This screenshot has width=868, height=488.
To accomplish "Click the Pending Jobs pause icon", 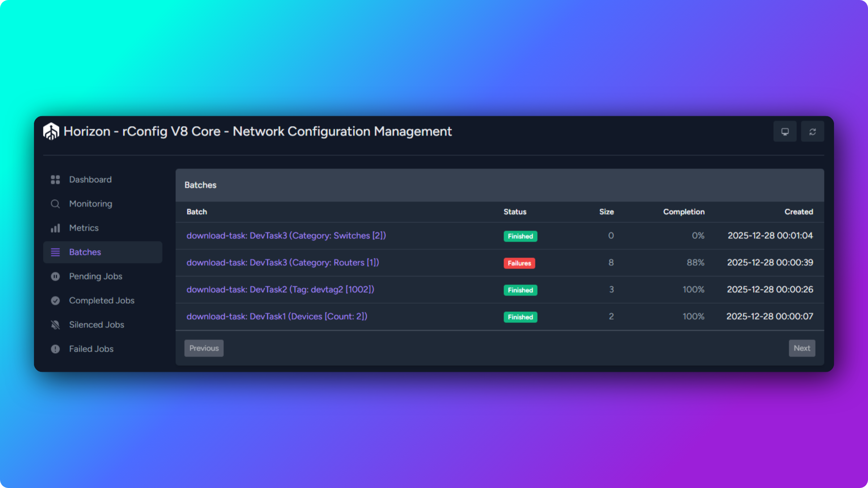I will click(x=55, y=277).
